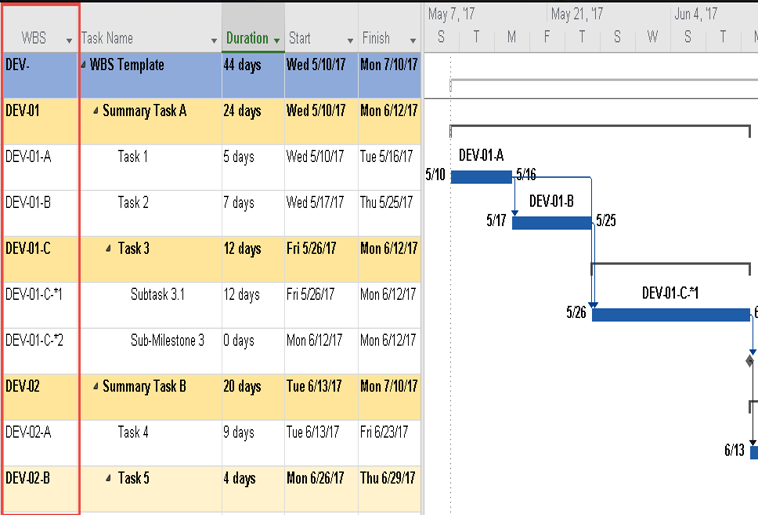This screenshot has height=515, width=758.
Task: Open the Task Name column filter dropdown
Action: pos(214,40)
